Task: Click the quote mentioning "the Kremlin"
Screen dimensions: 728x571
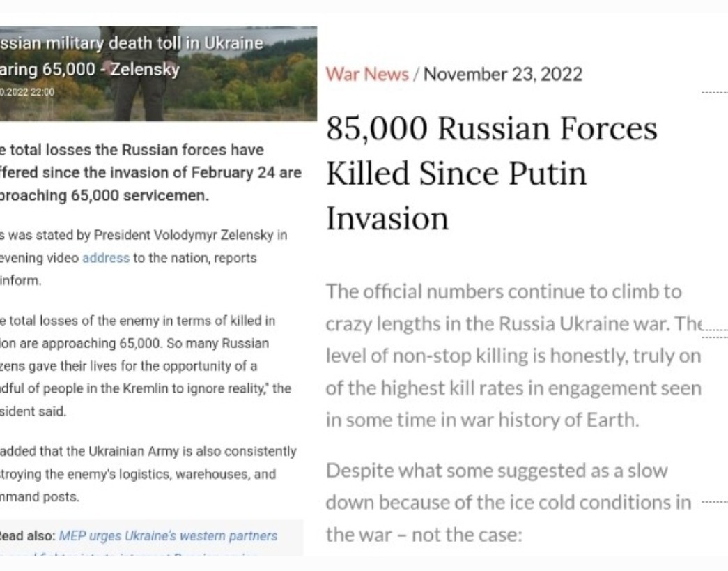Action: coord(146,366)
